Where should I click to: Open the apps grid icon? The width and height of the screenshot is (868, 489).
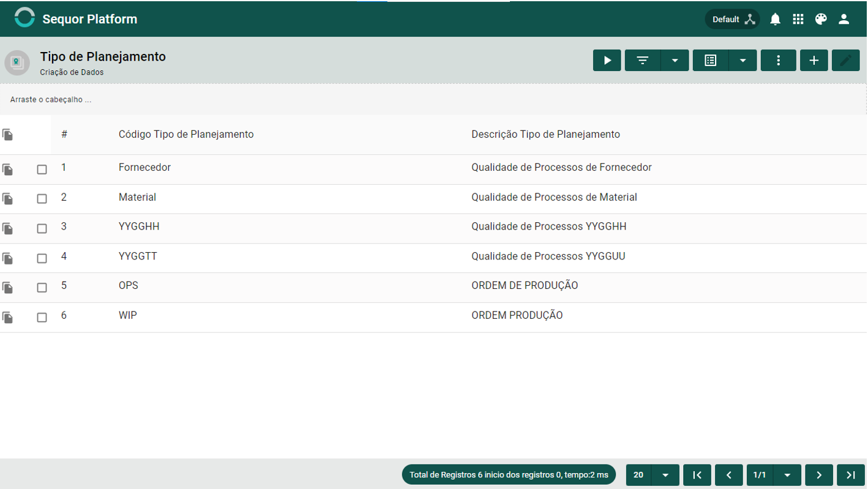point(798,19)
